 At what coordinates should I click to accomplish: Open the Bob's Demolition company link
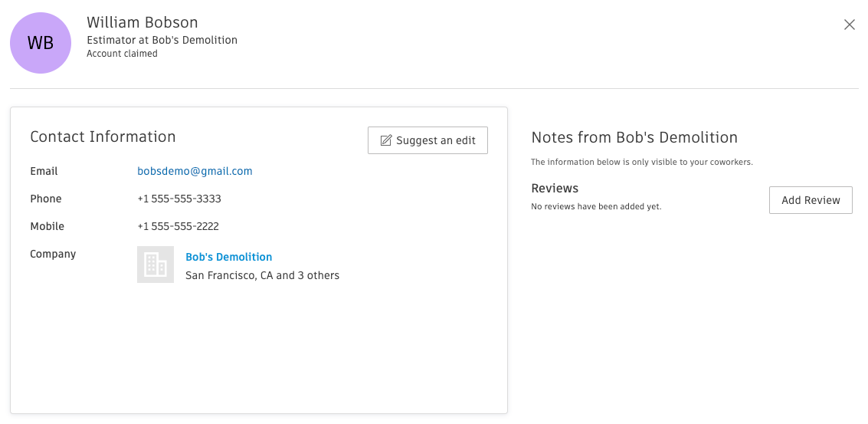[x=228, y=257]
